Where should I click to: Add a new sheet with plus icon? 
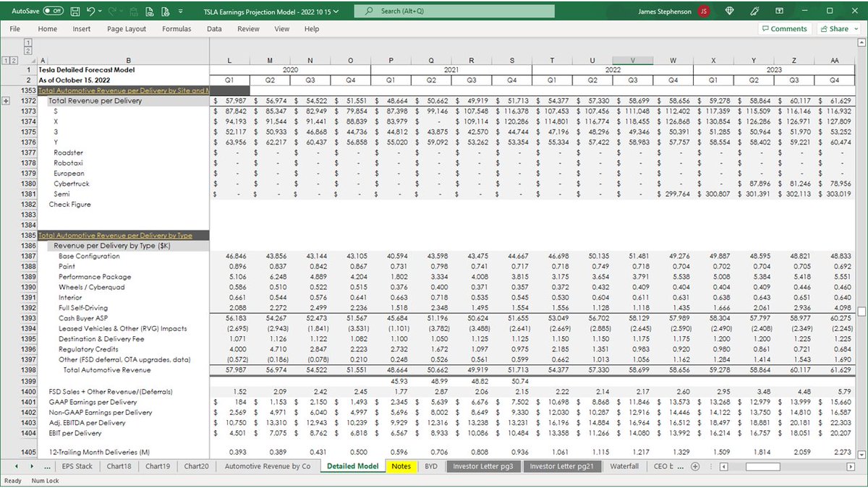tap(695, 466)
